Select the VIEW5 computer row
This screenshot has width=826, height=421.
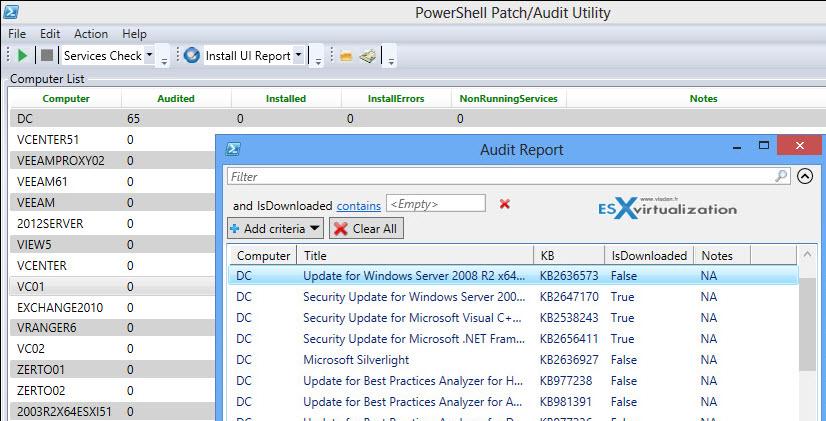point(112,244)
